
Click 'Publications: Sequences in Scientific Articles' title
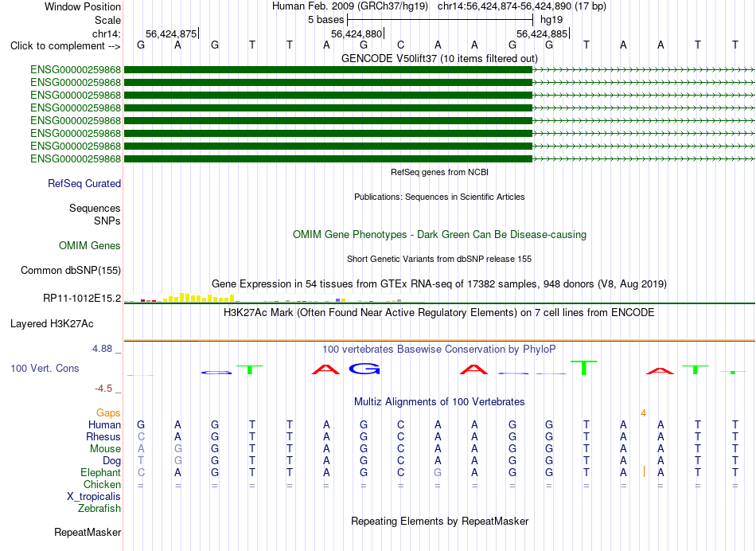tap(439, 197)
